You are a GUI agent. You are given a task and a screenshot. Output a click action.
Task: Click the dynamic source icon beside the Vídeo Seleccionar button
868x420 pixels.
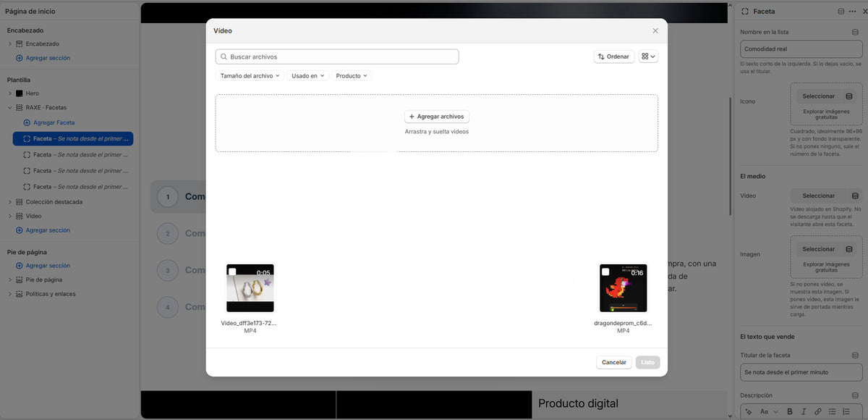(x=856, y=196)
